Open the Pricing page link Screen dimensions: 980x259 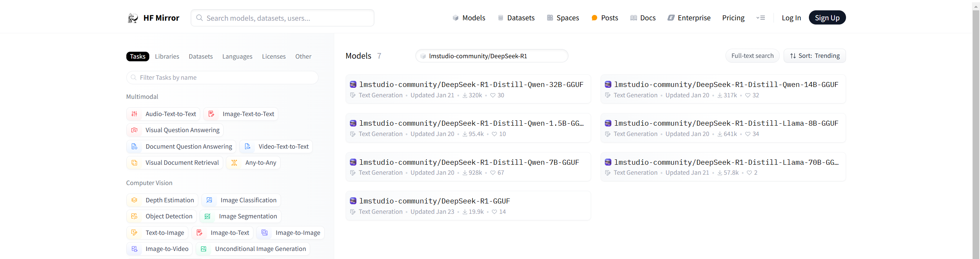(x=733, y=18)
